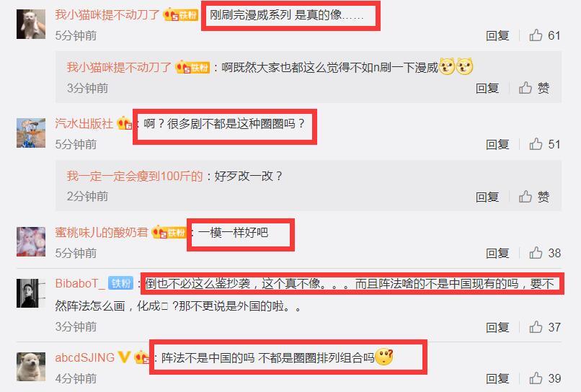The width and height of the screenshot is (581, 392).
Task: Open the profile of 我一定一定会瘦到100斤的
Action: 135,176
